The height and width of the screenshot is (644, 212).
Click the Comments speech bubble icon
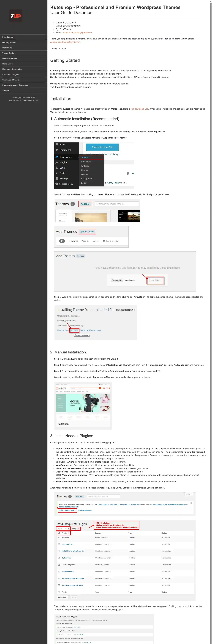pyautogui.click(x=57, y=150)
